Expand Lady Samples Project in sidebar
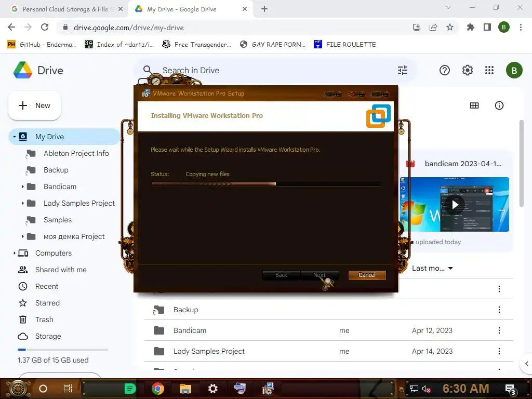The width and height of the screenshot is (532, 399). [x=22, y=203]
